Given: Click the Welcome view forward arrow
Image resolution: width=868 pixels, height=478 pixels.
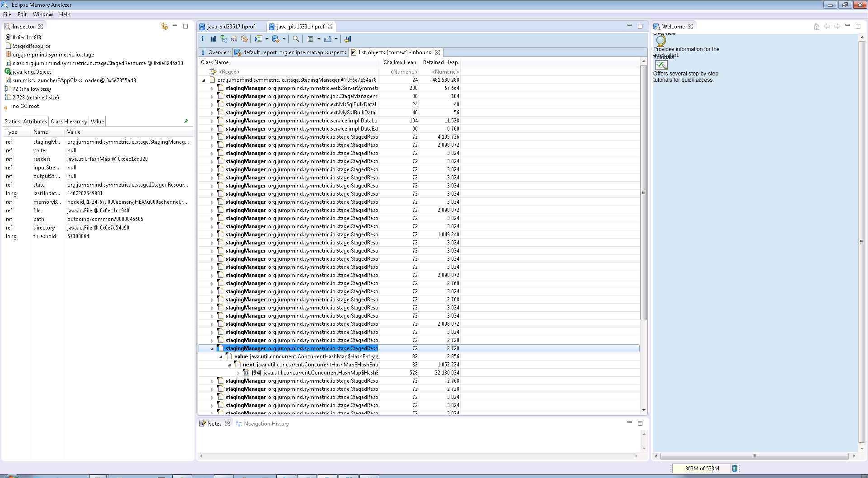Looking at the screenshot, I should (837, 26).
